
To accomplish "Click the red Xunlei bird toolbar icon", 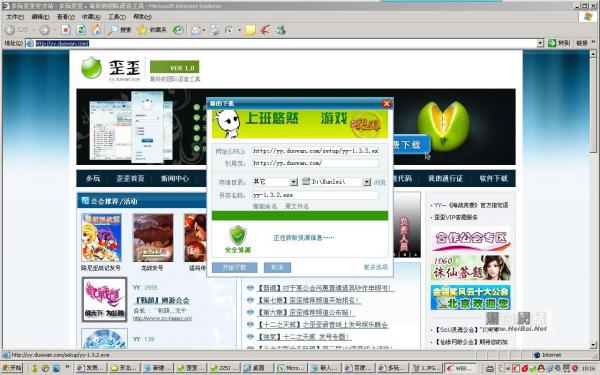I will [x=265, y=30].
